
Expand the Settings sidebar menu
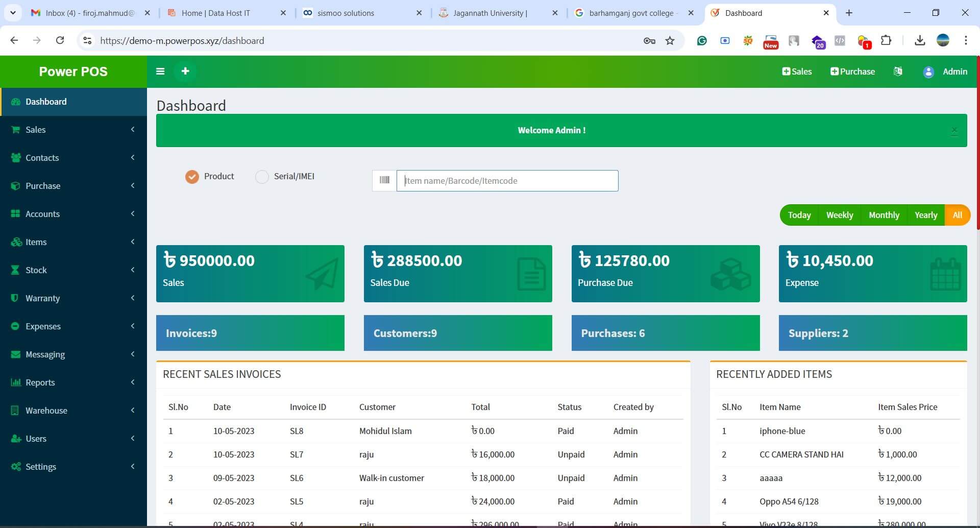(x=73, y=467)
